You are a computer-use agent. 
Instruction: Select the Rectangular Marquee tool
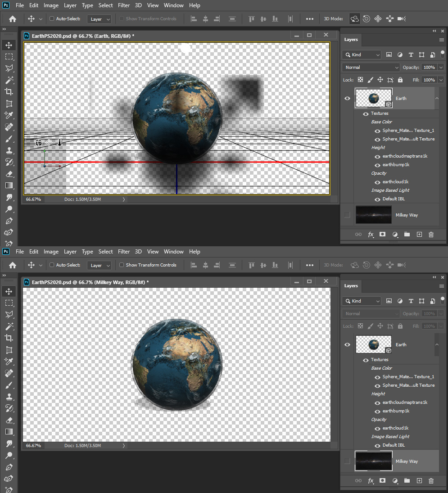(x=9, y=56)
